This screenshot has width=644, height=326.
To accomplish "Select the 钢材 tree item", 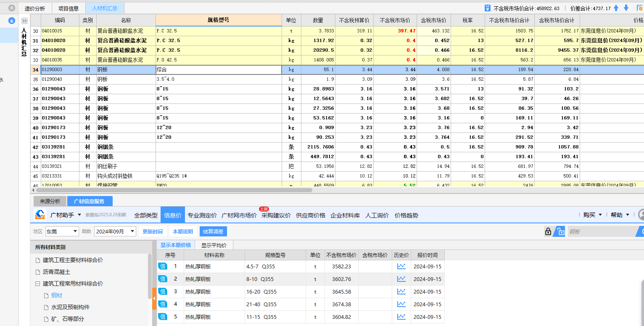I will [x=57, y=296].
